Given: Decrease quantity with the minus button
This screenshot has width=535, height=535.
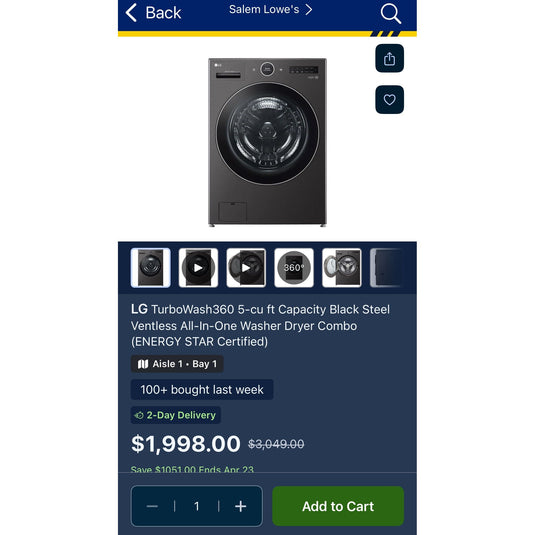Looking at the screenshot, I should 152,506.
